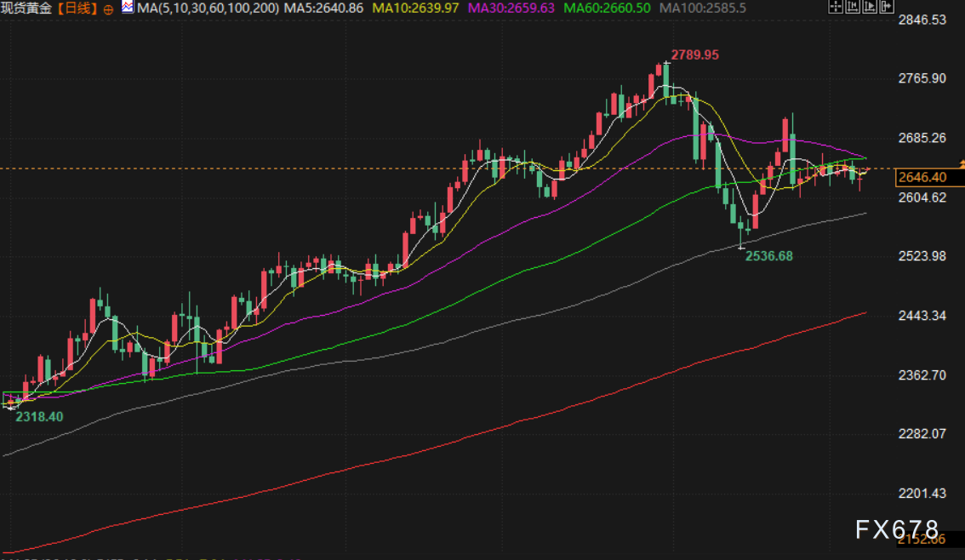Click the MA100:2585.5 value label
Screen dimensions: 965x560
703,8
